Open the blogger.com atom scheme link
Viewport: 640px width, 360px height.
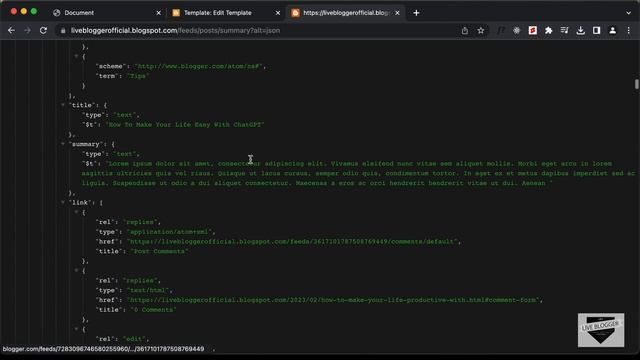199,66
